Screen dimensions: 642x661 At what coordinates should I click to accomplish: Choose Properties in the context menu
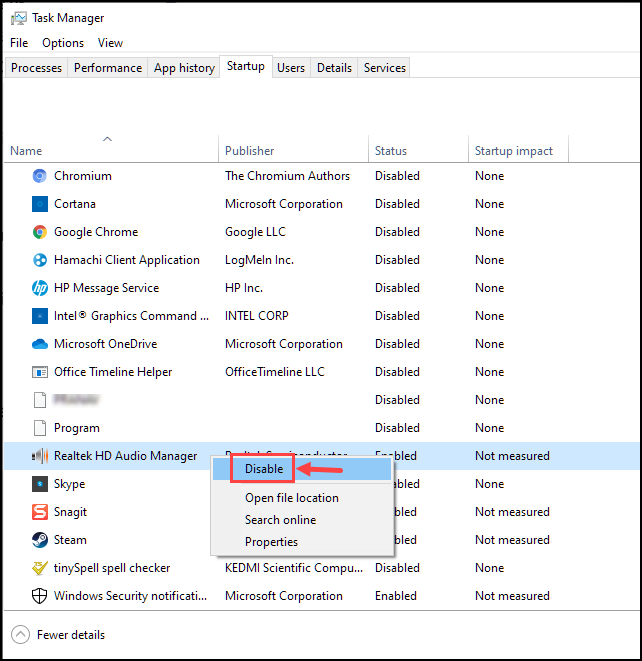(x=271, y=542)
